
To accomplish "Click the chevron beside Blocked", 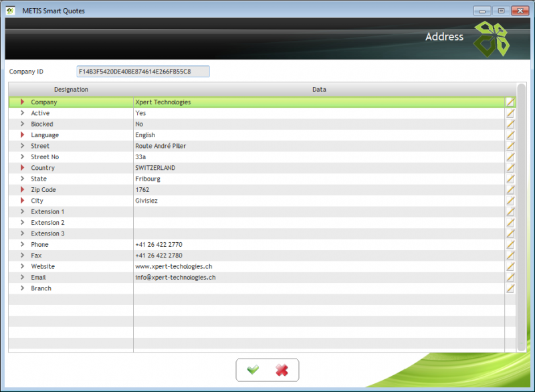I will click(x=22, y=124).
